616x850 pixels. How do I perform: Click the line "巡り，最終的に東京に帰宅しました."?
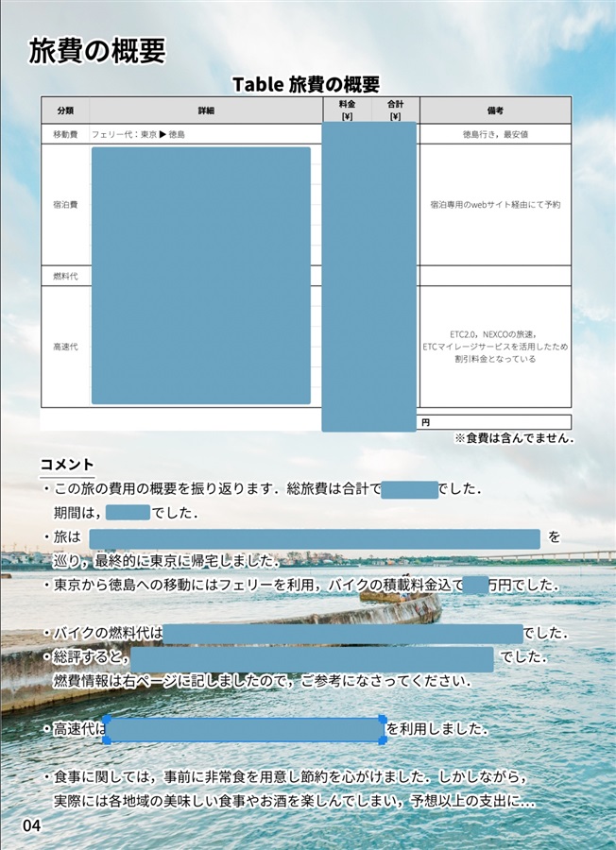pos(166,561)
